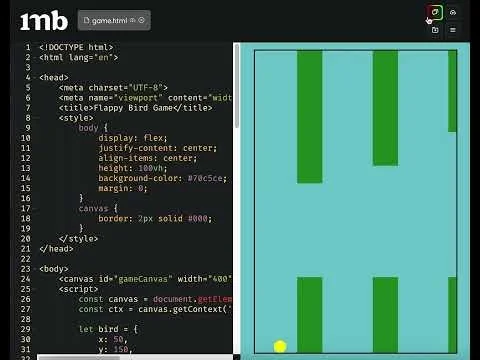Click the 'let bird = {' line
480x360 pixels.
click(108, 329)
